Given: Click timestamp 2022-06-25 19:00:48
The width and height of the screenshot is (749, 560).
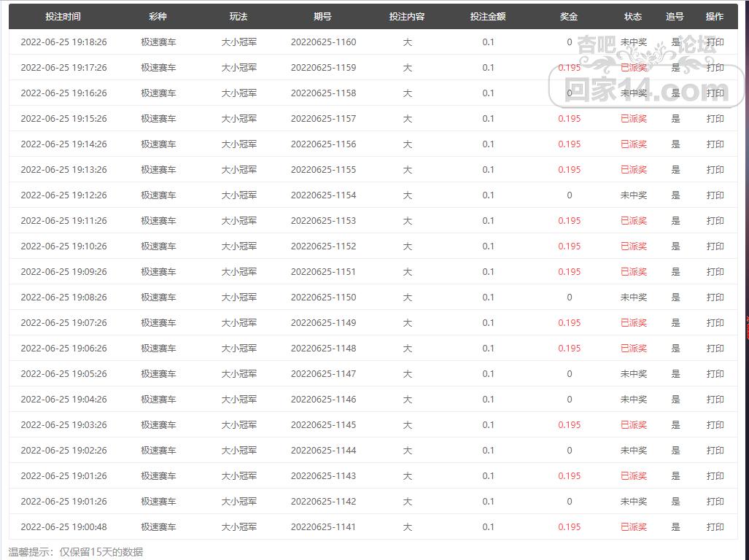Looking at the screenshot, I should click(x=63, y=527).
